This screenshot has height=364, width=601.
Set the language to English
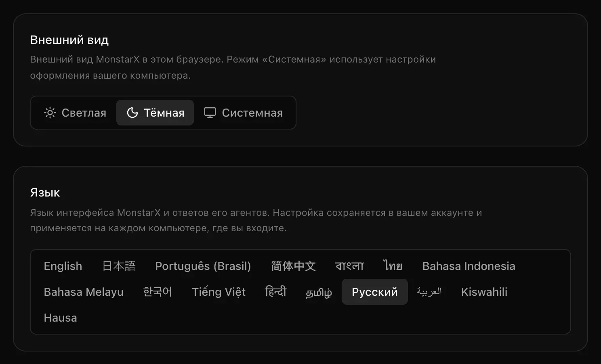[63, 266]
